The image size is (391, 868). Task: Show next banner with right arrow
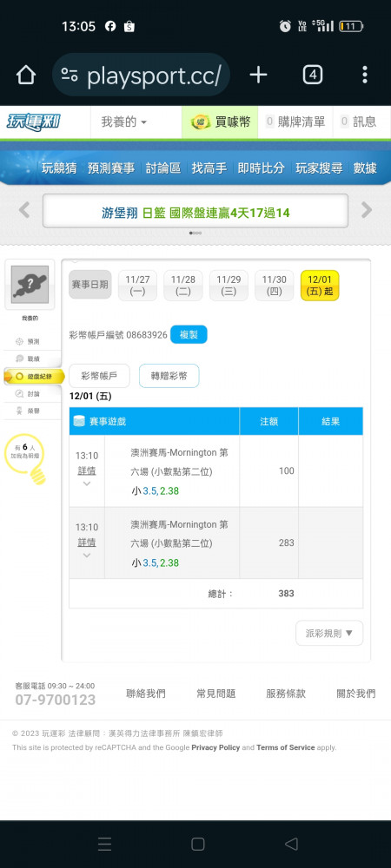pos(367,210)
